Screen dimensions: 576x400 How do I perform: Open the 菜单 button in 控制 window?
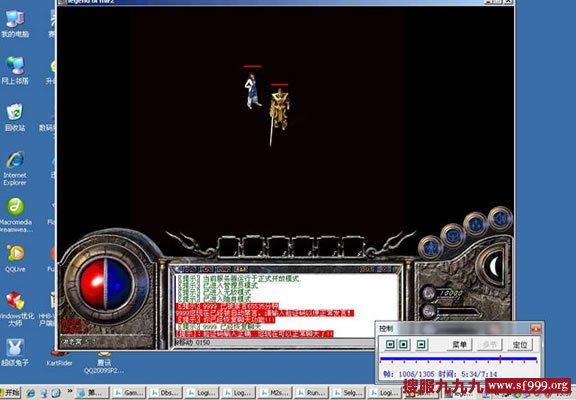(x=459, y=345)
